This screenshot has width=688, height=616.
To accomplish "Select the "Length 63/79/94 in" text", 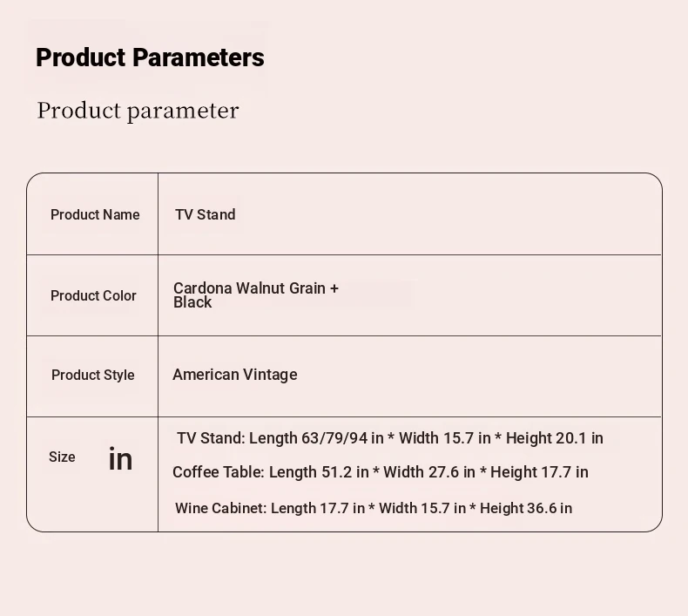I will (316, 437).
